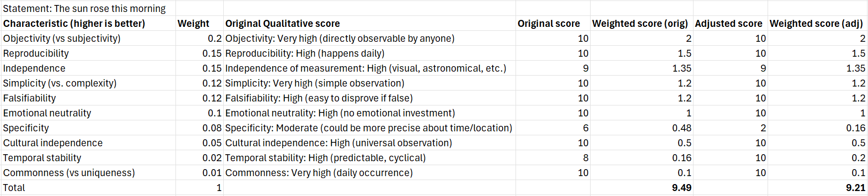Select the Total weight value 1 cell
This screenshot has height=196, width=868.
(x=199, y=188)
